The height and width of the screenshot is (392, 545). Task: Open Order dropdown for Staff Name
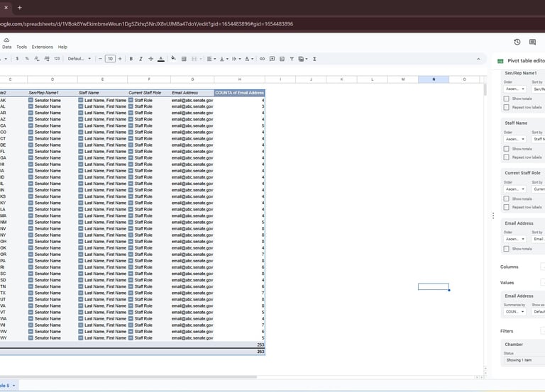(514, 139)
